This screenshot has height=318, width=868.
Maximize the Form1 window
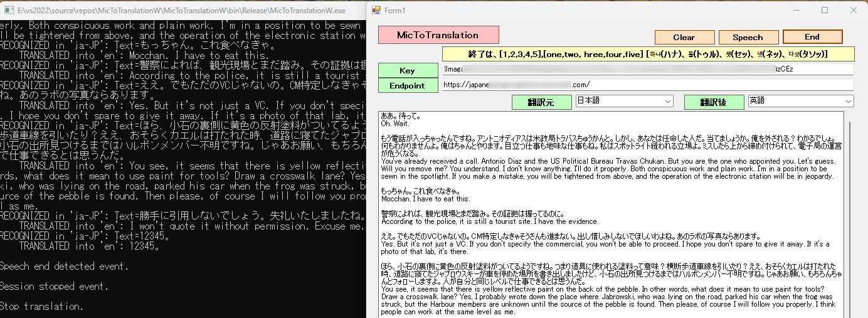tap(825, 10)
